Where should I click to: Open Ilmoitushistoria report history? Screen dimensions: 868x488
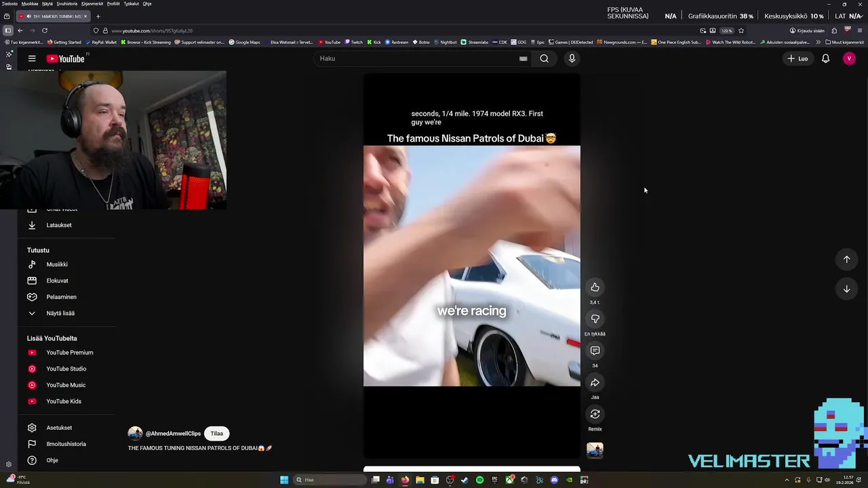66,444
